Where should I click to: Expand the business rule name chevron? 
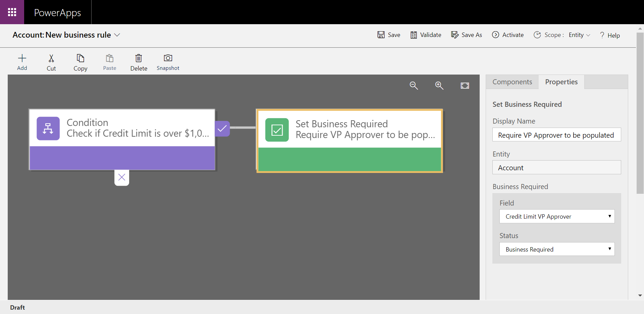[x=117, y=35]
